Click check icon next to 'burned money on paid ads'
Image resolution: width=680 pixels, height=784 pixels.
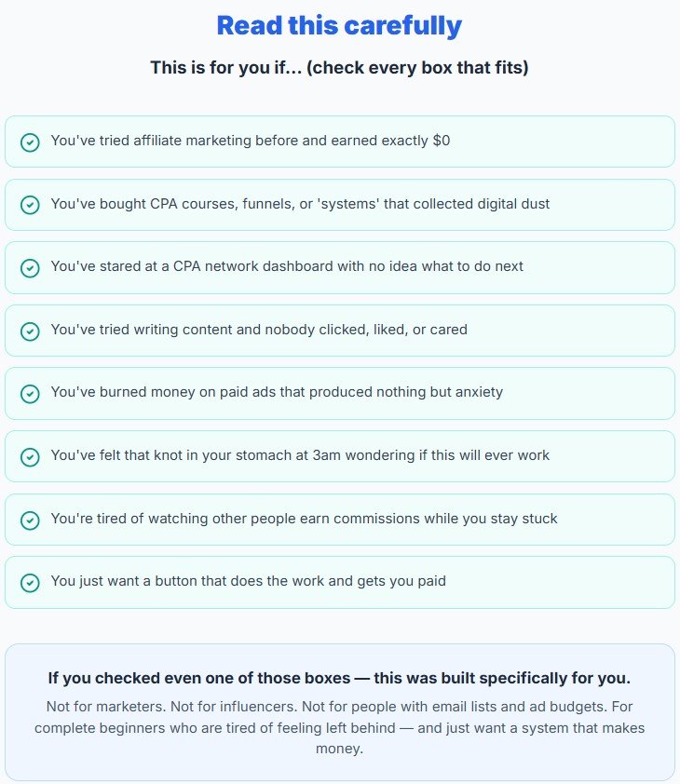pos(30,394)
